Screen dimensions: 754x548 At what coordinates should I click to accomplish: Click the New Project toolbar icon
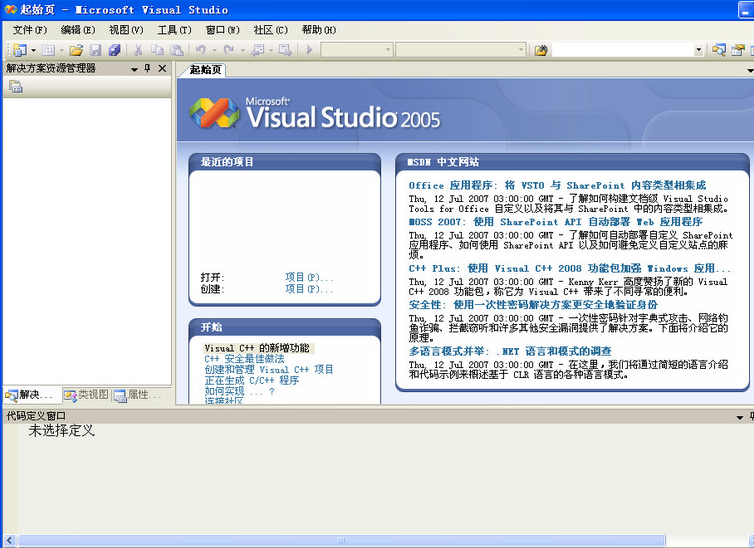tap(20, 50)
